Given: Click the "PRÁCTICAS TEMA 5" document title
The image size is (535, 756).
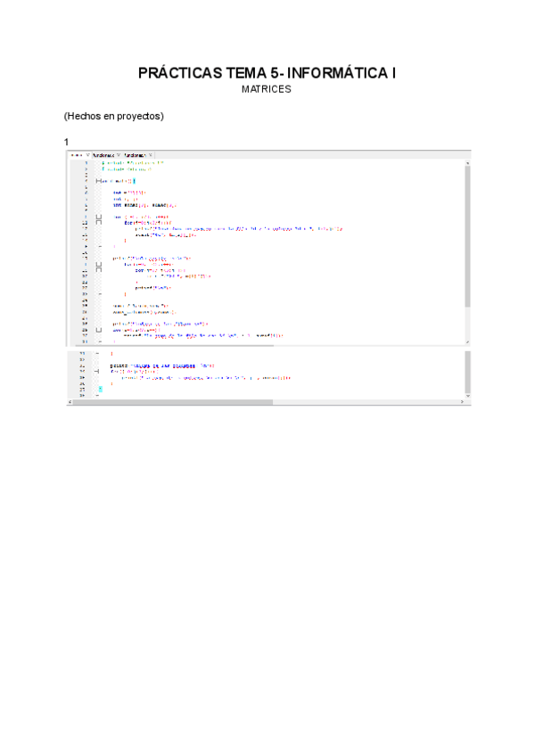Looking at the screenshot, I should [267, 73].
